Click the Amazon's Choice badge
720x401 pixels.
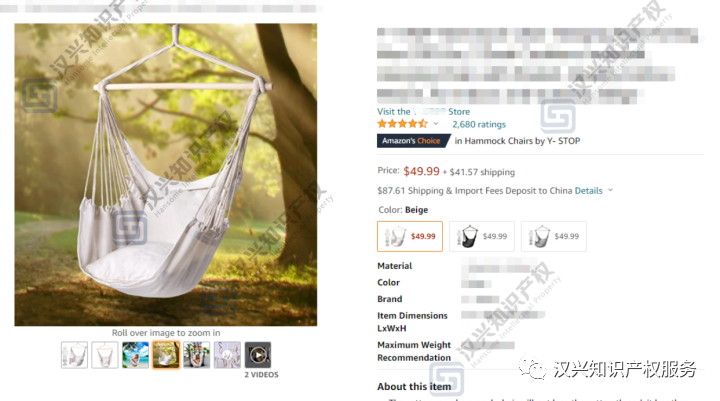[x=411, y=141]
